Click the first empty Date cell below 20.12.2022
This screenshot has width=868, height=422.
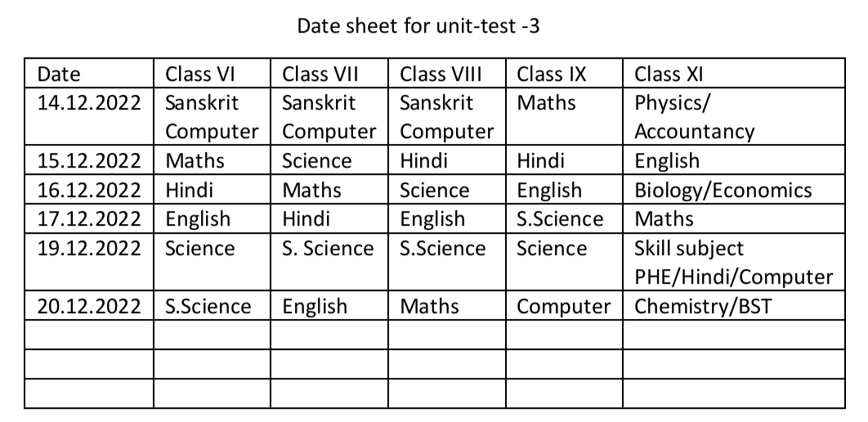coord(89,334)
